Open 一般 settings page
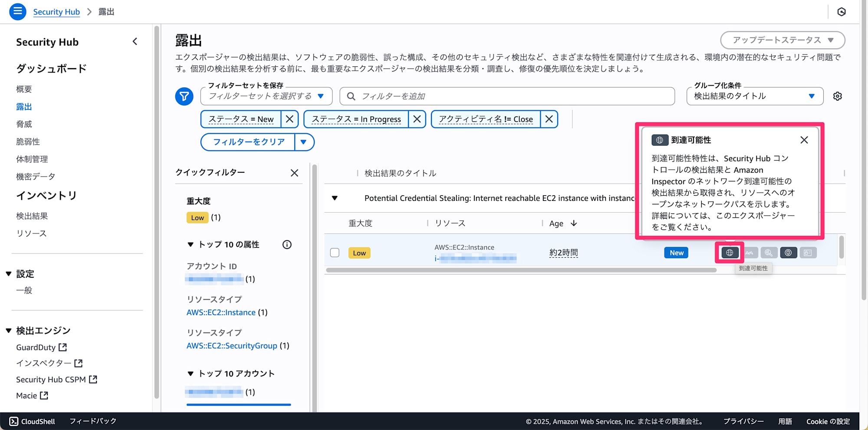The width and height of the screenshot is (868, 430). click(x=24, y=290)
